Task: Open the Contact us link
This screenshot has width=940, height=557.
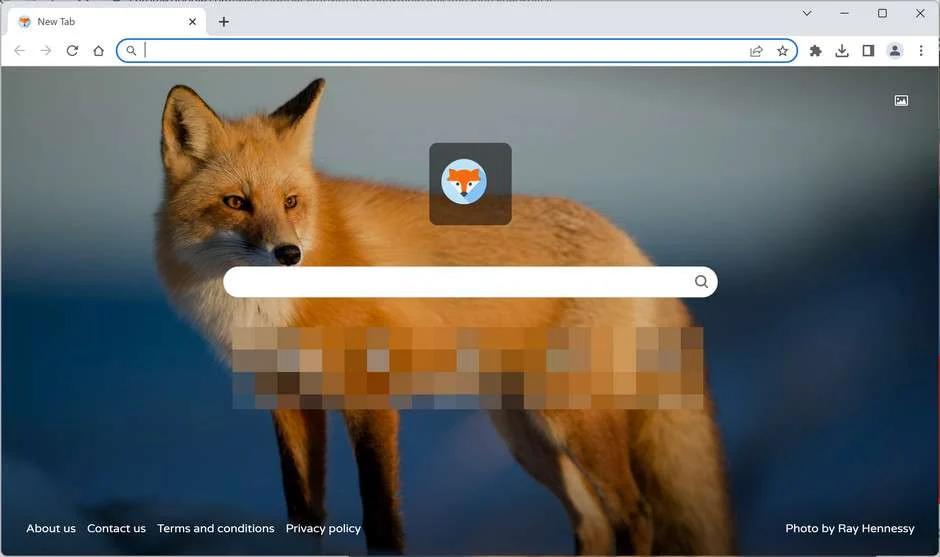Action: [x=116, y=528]
